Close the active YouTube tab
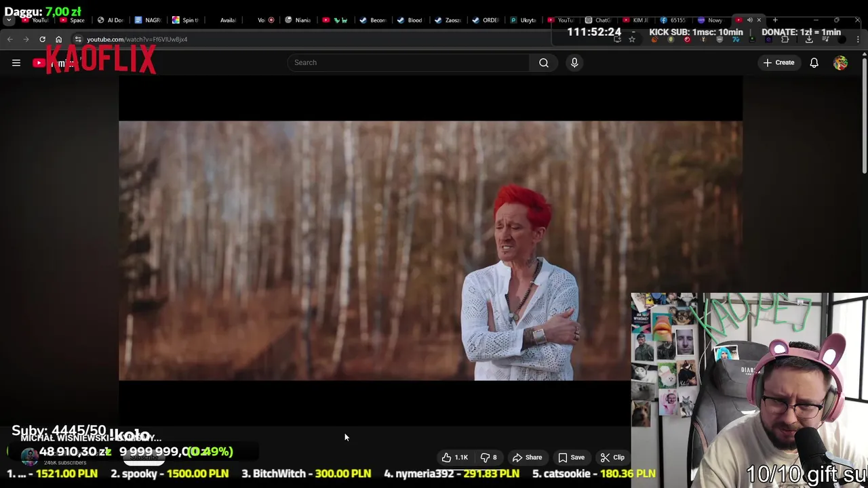The width and height of the screenshot is (868, 488). [759, 20]
